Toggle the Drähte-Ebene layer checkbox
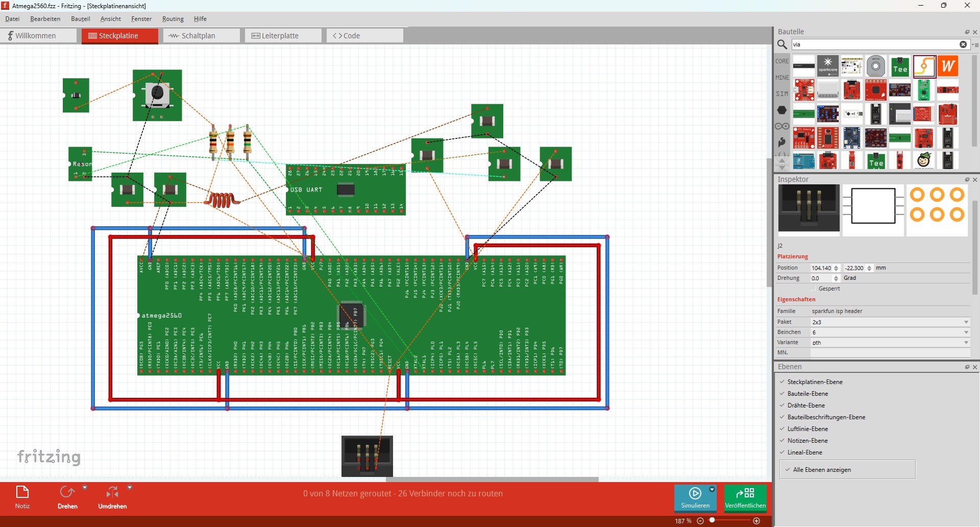This screenshot has width=980, height=527. pyautogui.click(x=782, y=405)
